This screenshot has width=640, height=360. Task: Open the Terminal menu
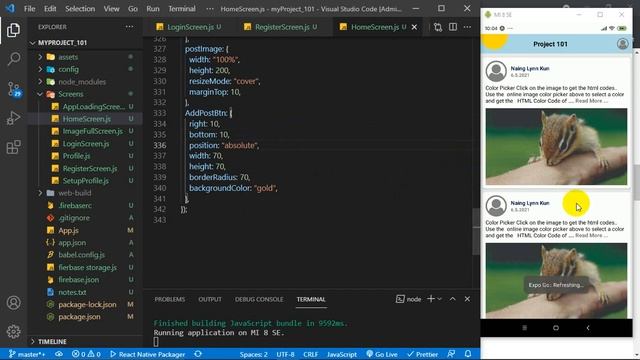click(x=182, y=9)
